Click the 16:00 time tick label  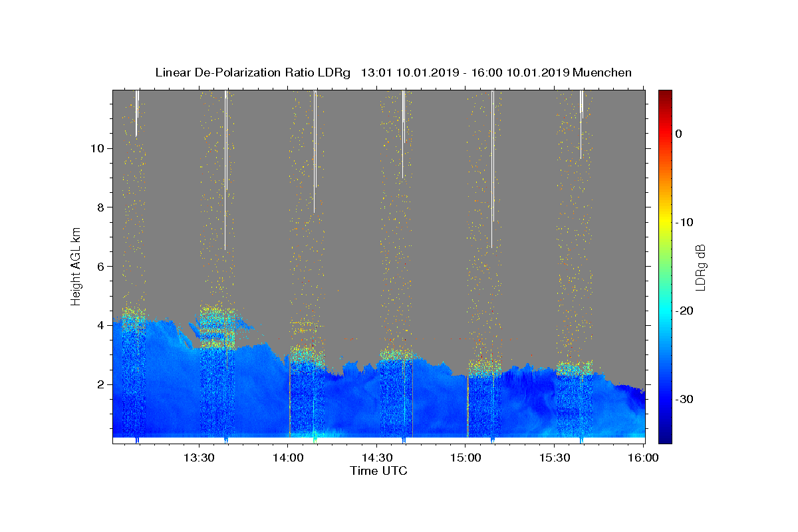click(643, 458)
